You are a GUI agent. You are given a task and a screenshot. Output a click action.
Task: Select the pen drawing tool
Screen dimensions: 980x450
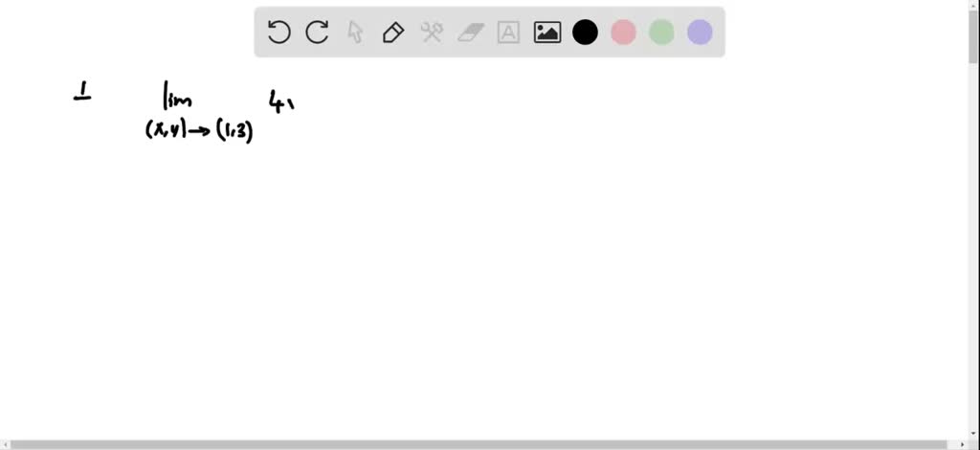(x=393, y=32)
